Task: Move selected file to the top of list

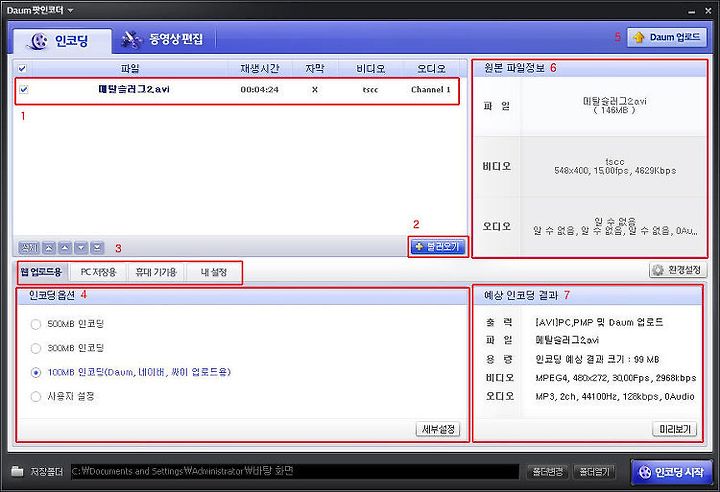Action: [49, 248]
